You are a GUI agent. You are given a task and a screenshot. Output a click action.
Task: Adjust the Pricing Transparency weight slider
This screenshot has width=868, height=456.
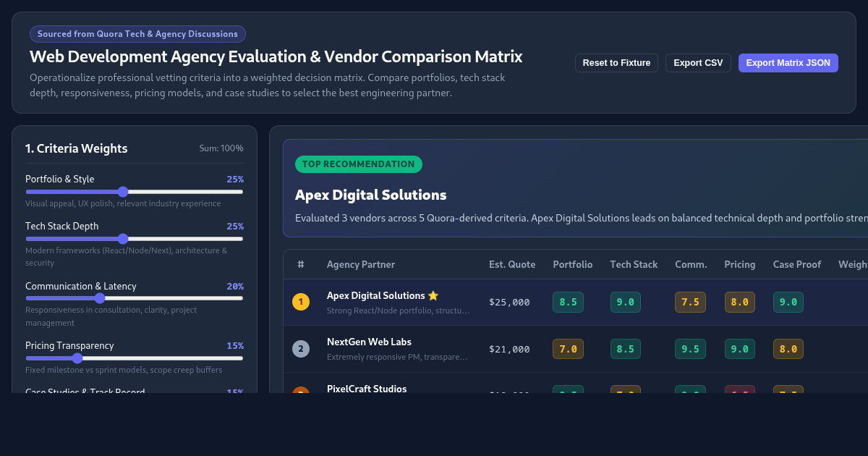135,358
